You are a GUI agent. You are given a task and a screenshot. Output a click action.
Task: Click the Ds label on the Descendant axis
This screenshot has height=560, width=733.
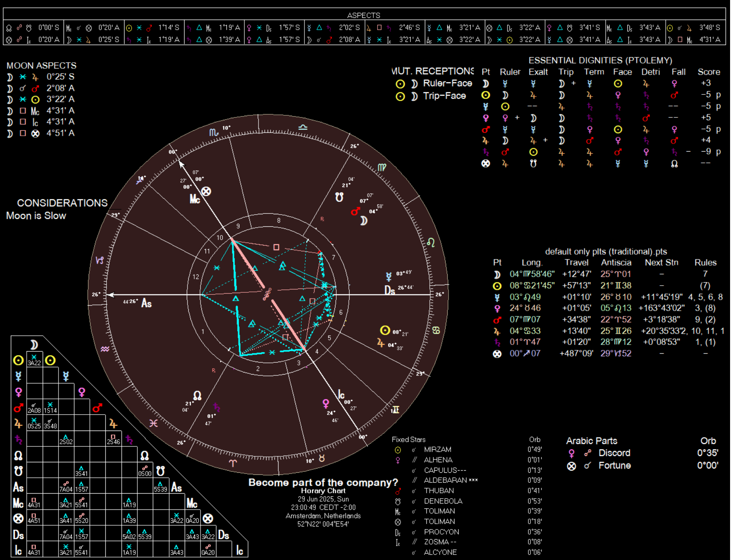tap(390, 291)
